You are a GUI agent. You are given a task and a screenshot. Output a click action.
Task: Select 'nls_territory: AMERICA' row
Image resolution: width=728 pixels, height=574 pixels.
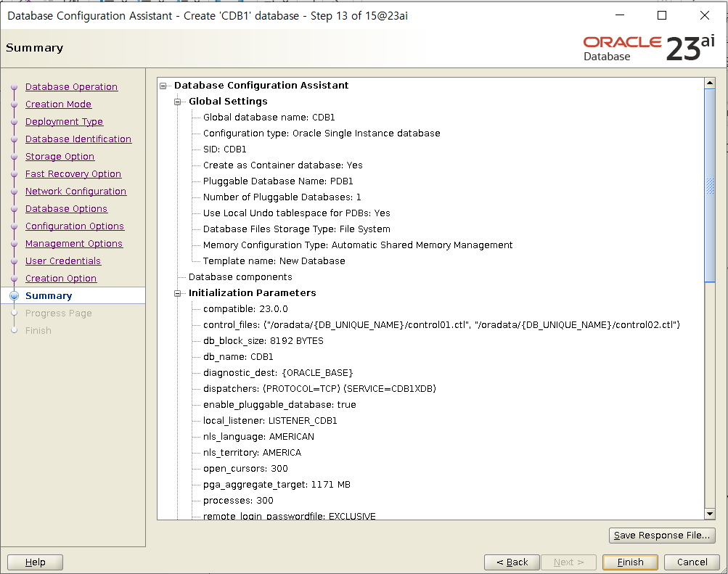pyautogui.click(x=252, y=453)
